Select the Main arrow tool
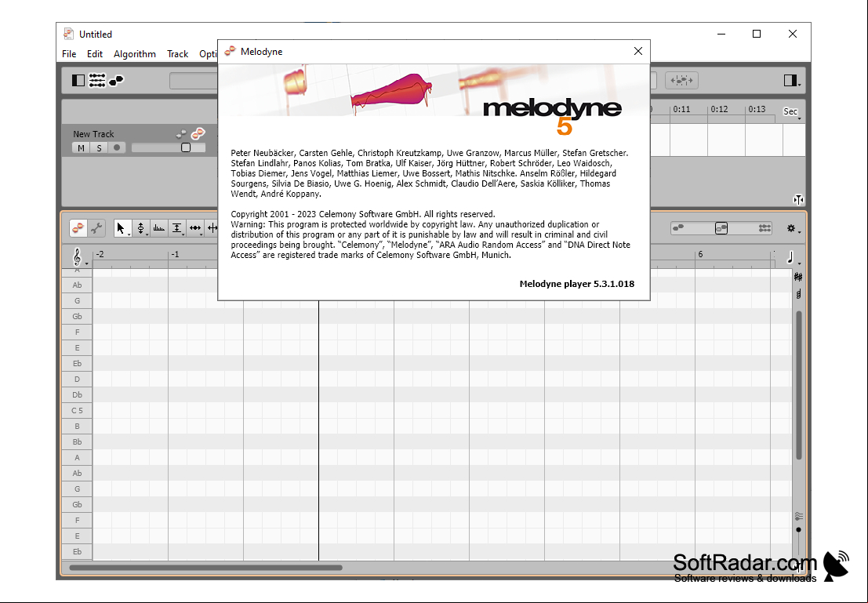 [x=122, y=228]
